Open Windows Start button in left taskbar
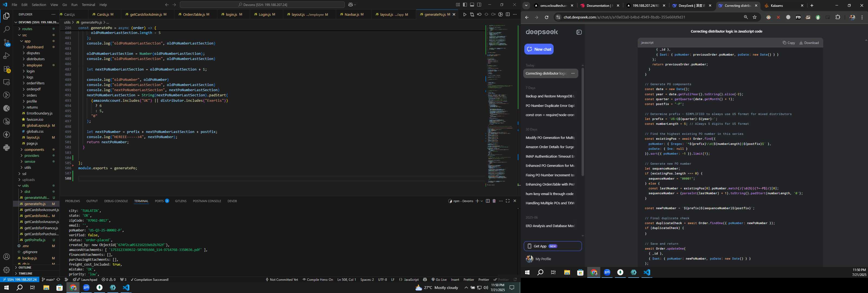 6,288
